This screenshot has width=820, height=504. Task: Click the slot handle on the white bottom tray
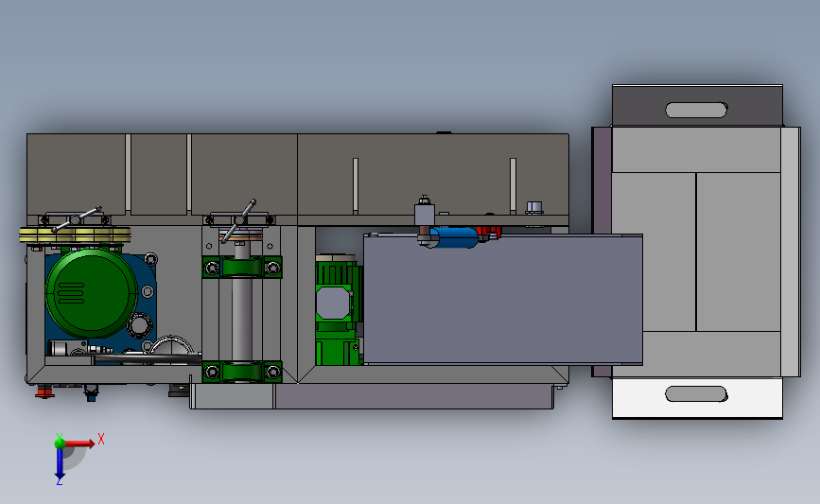click(x=696, y=393)
